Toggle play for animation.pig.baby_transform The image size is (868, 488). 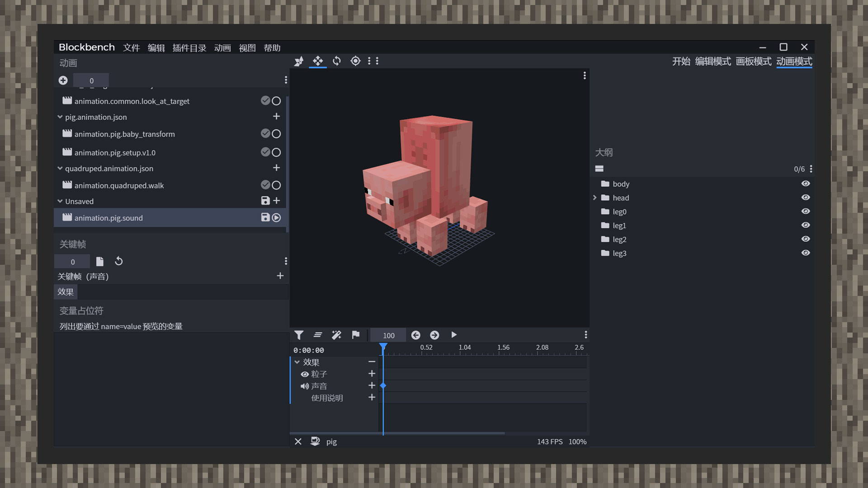tap(276, 134)
